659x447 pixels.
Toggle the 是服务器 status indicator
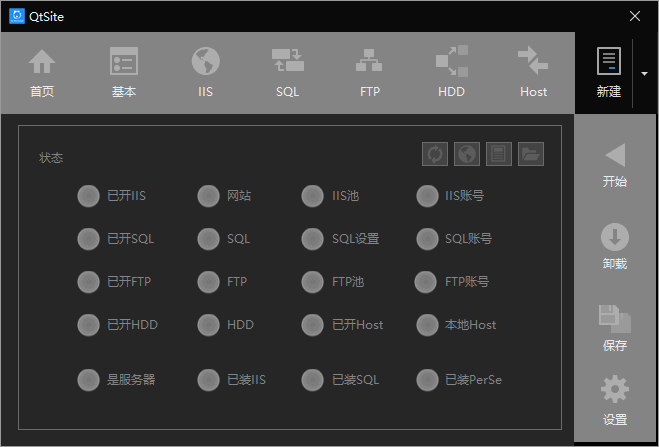pos(88,380)
